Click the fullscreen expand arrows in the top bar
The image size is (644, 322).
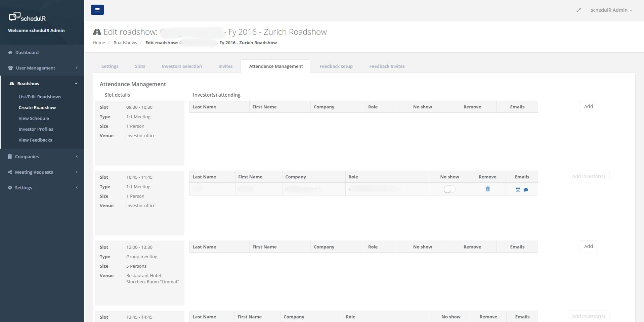pyautogui.click(x=579, y=10)
